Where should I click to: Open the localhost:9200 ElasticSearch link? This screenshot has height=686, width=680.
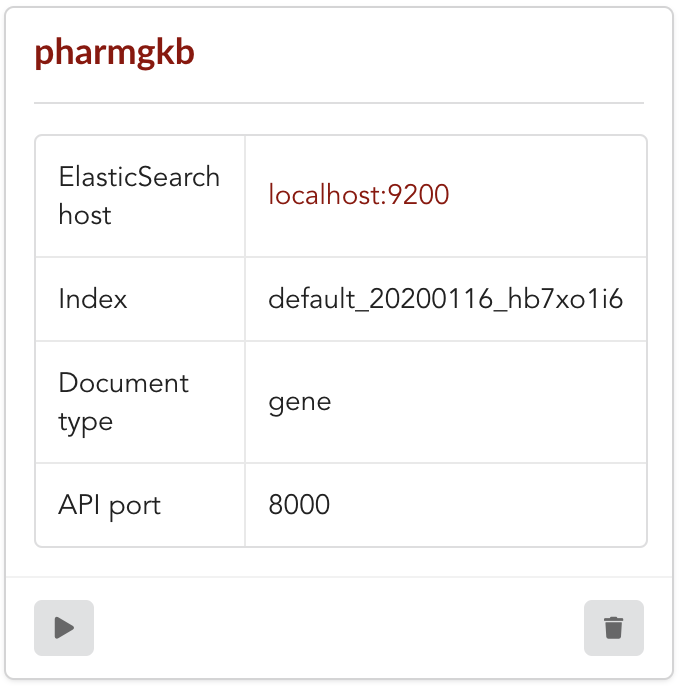coord(359,195)
